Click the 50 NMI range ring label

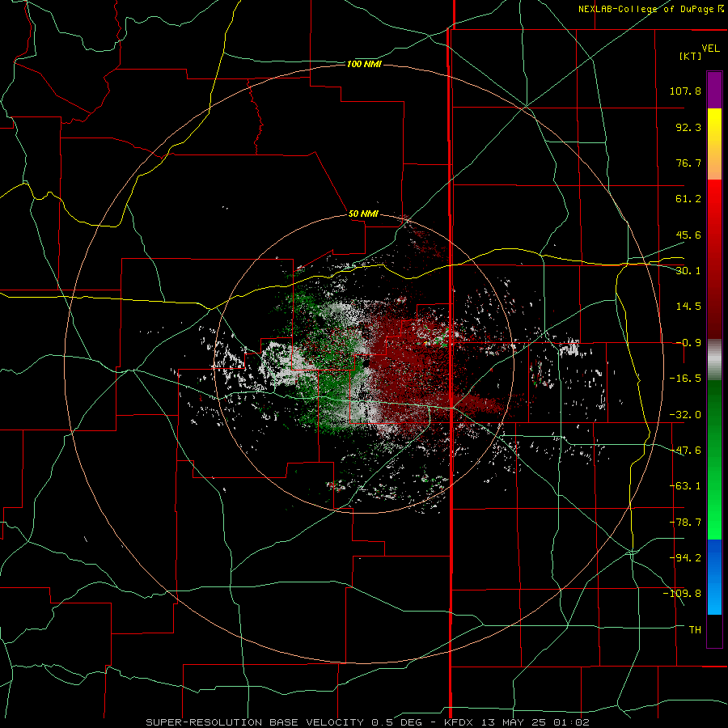coord(363,214)
